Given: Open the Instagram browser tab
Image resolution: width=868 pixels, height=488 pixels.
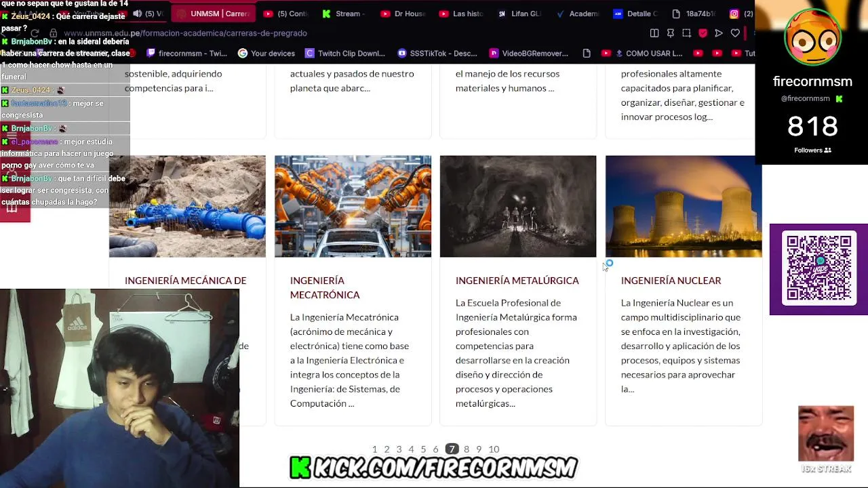Looking at the screenshot, I should [741, 14].
